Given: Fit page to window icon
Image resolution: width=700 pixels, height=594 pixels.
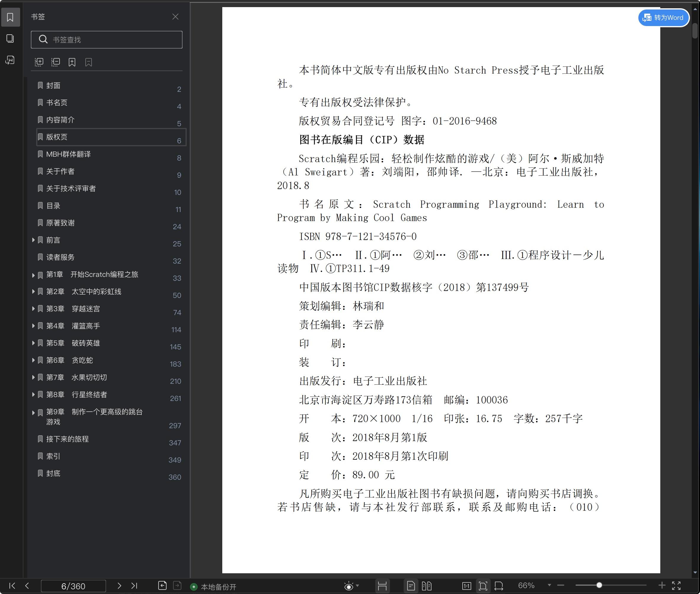Looking at the screenshot, I should point(483,586).
